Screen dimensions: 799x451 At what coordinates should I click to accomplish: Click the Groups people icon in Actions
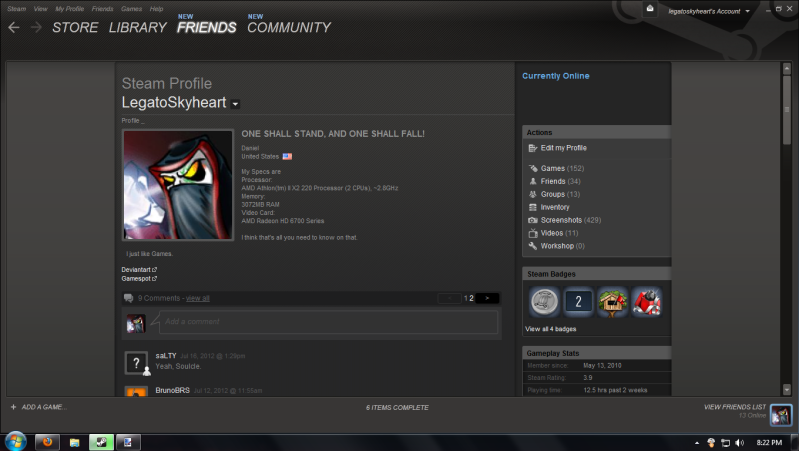(533, 194)
